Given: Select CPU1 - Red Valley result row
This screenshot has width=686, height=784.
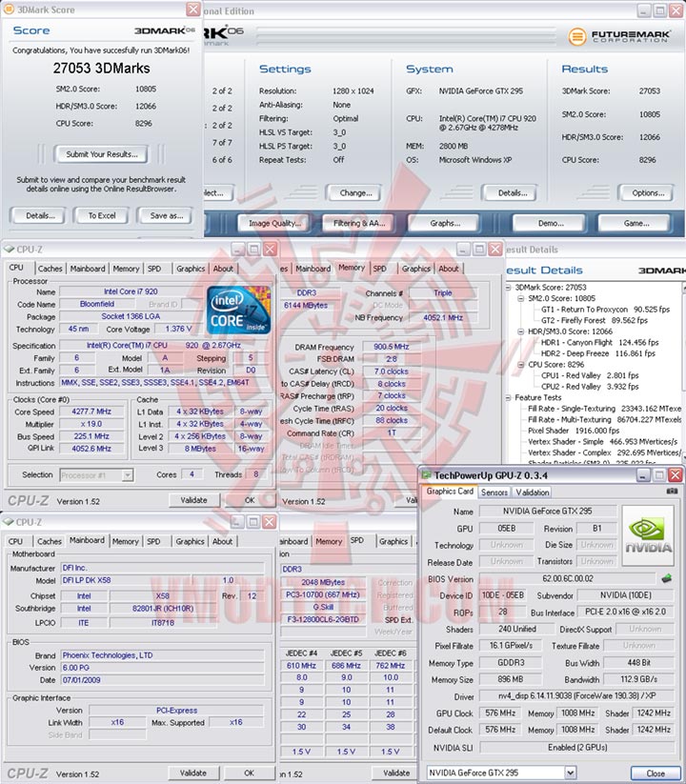Looking at the screenshot, I should click(590, 375).
